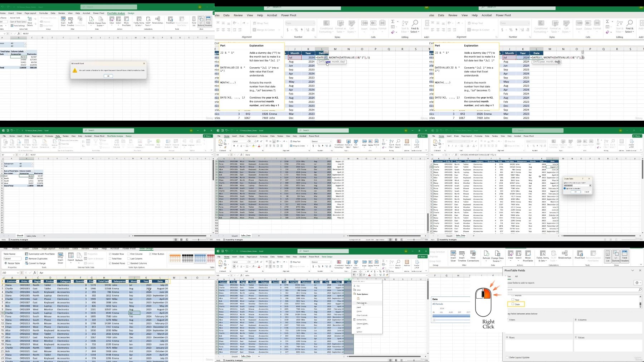Open Field Settings in Active Field group
Screen dimensions: 644x362
click(x=18, y=26)
